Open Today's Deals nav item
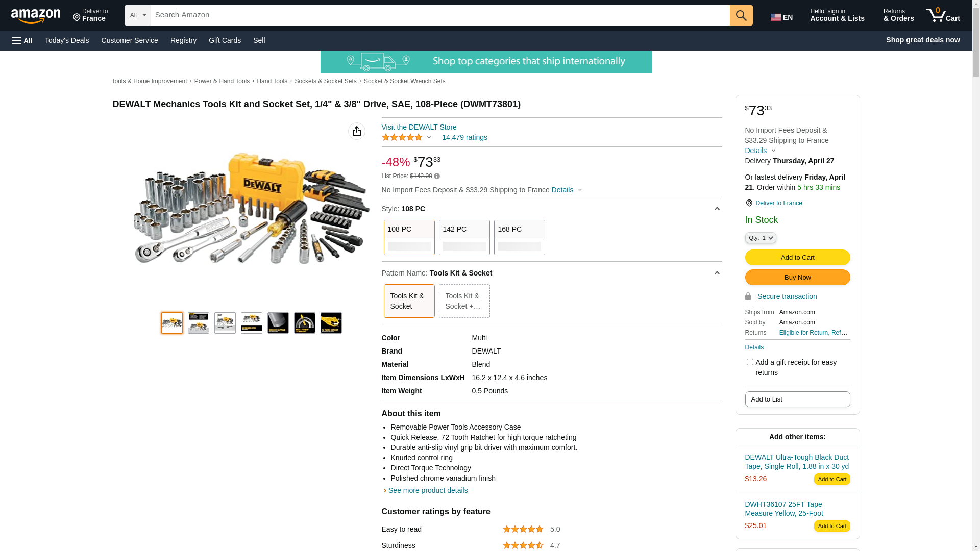This screenshot has height=551, width=980. (67, 40)
